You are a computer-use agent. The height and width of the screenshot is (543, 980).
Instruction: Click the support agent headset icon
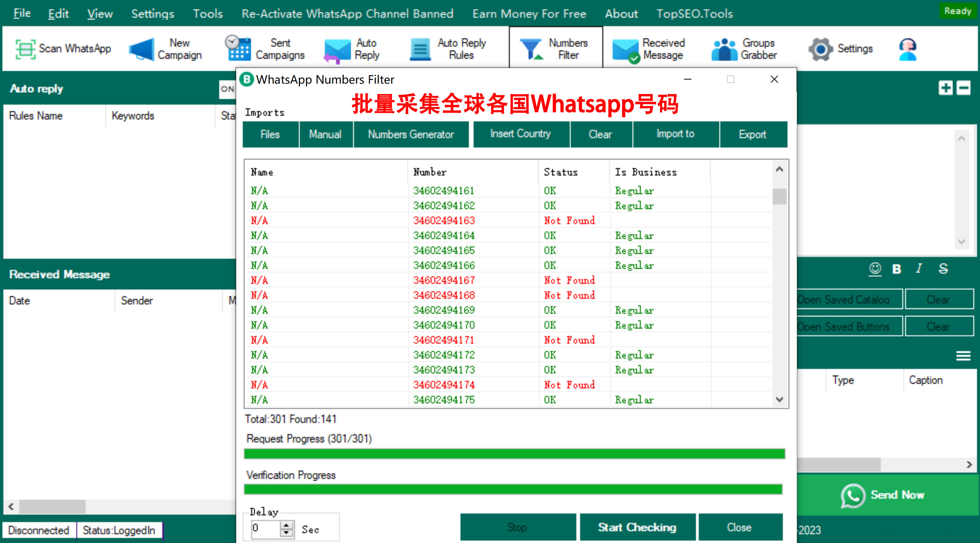(x=908, y=49)
